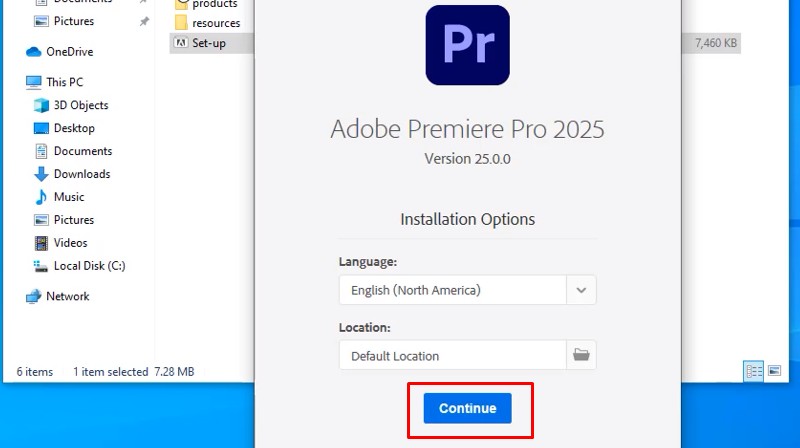Click the Music note icon
The height and width of the screenshot is (448, 800).
pos(41,197)
